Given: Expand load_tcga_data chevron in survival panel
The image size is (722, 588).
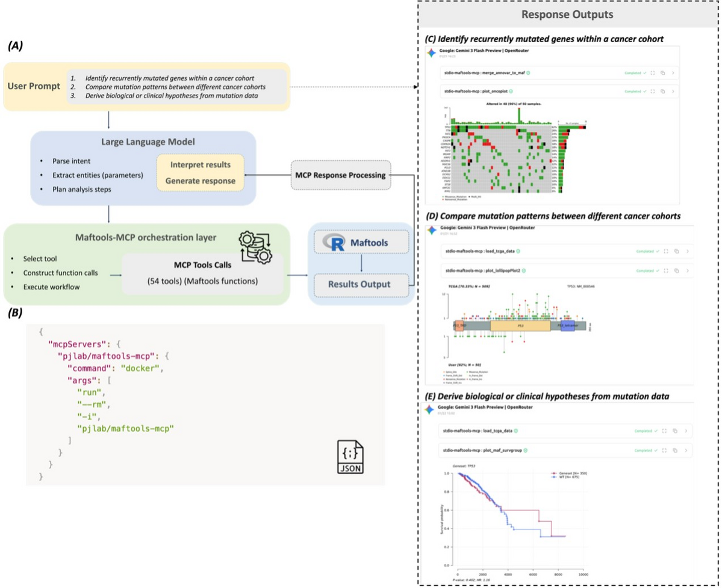Looking at the screenshot, I should pos(687,431).
